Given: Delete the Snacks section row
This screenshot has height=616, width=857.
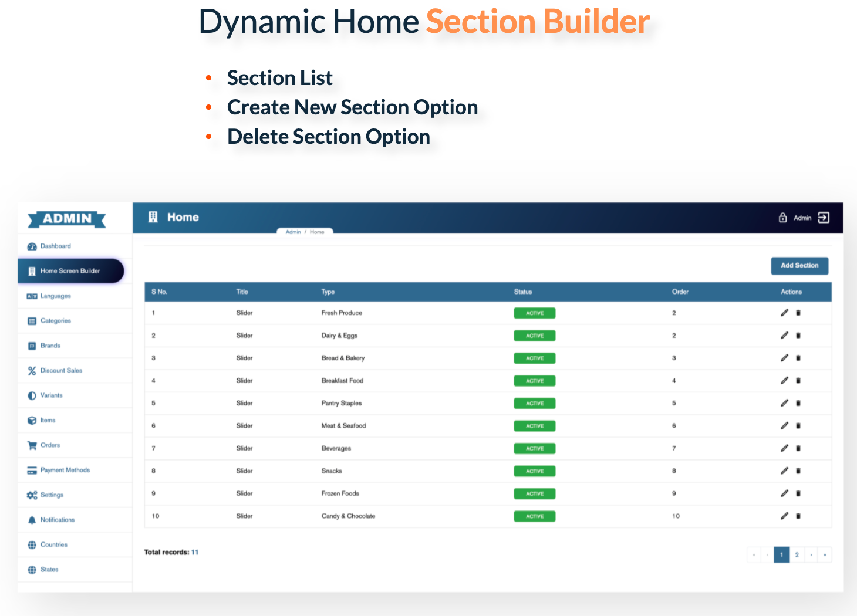Looking at the screenshot, I should click(x=798, y=471).
